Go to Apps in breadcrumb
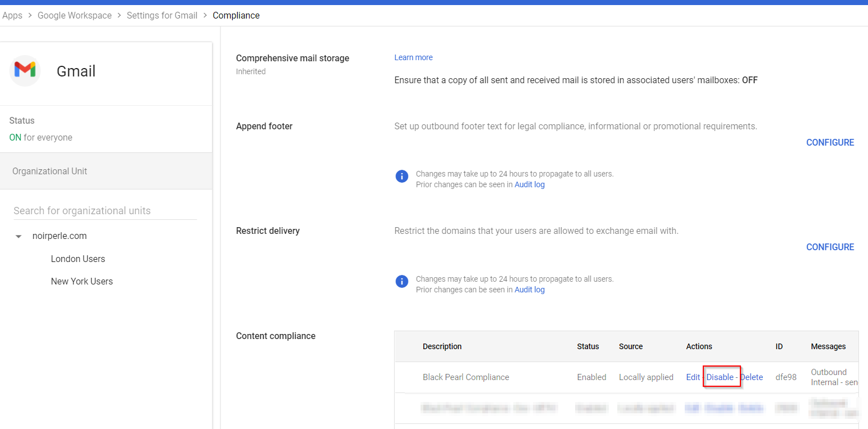Viewport: 868px width, 429px height. click(12, 15)
